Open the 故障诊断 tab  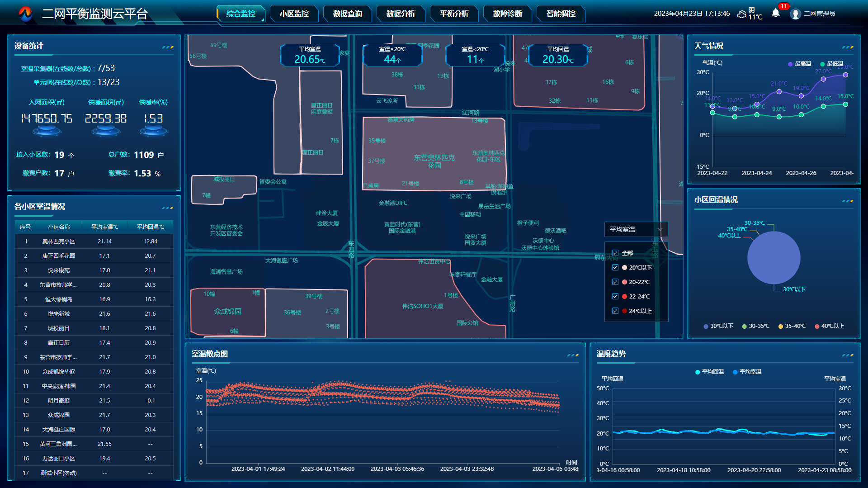(x=508, y=14)
